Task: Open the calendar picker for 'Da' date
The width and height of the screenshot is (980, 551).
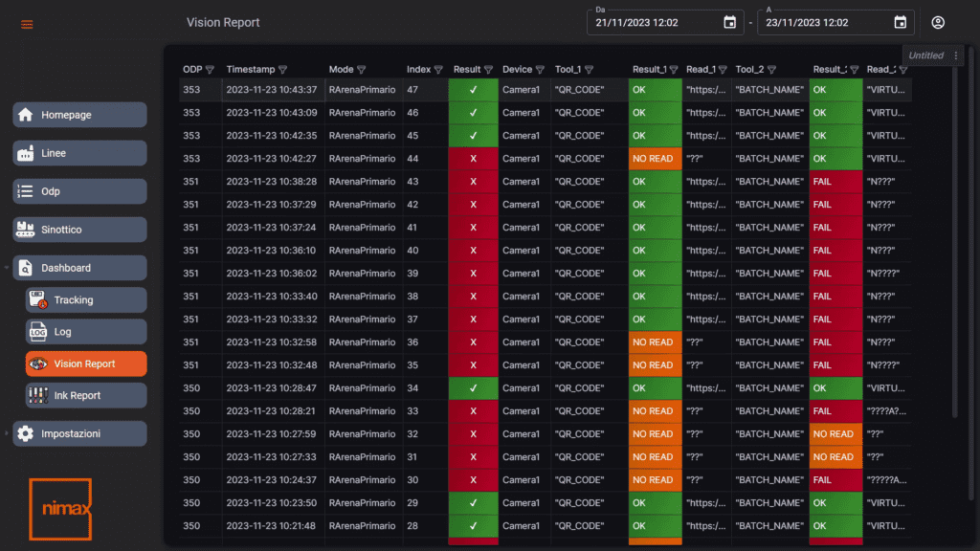Action: (729, 23)
